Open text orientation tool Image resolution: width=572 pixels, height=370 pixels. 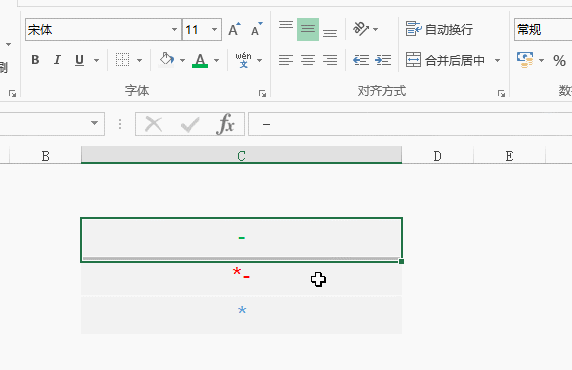361,28
